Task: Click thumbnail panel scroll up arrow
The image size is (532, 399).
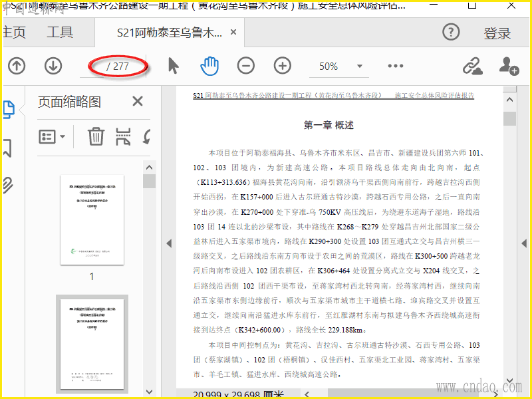Action: point(149,168)
